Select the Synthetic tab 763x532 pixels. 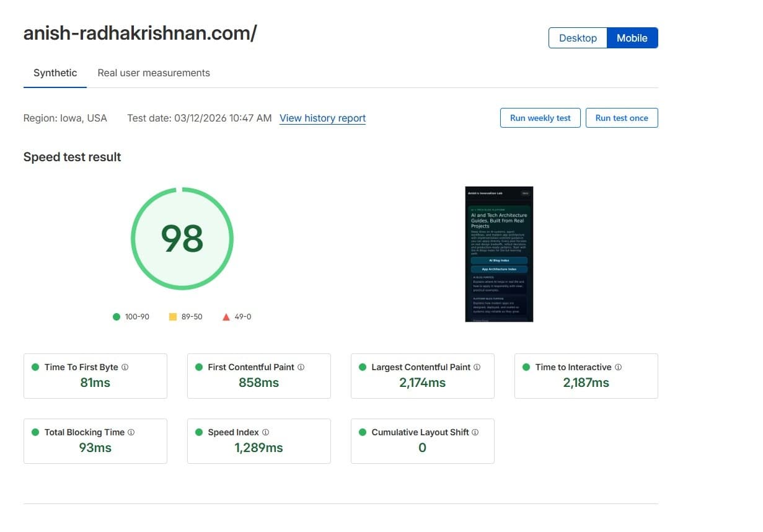(x=55, y=73)
